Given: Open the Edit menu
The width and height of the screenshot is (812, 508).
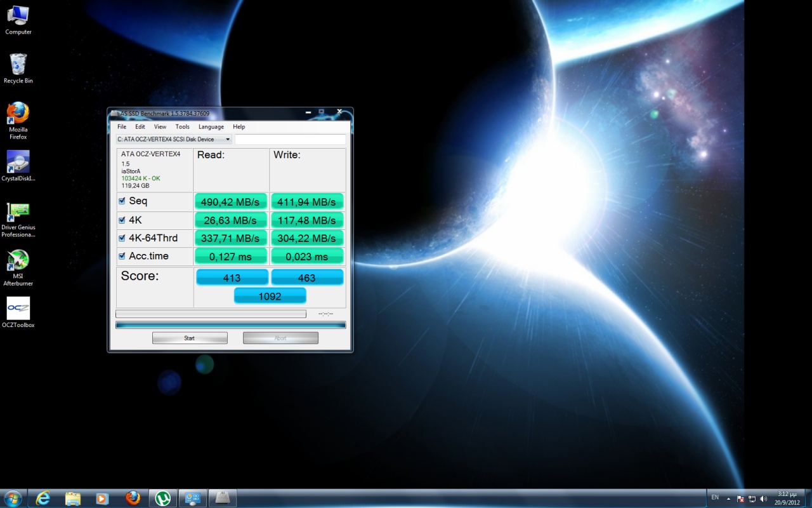Looking at the screenshot, I should (140, 127).
